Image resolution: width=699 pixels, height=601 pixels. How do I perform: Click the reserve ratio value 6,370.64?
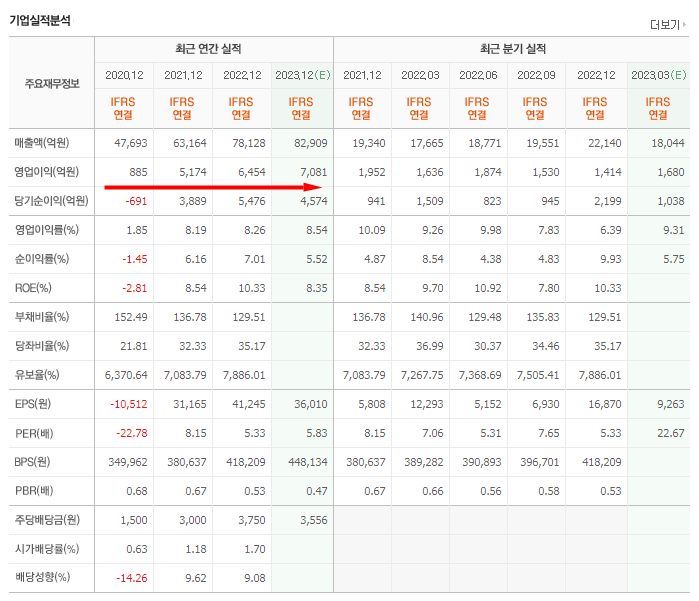[126, 375]
